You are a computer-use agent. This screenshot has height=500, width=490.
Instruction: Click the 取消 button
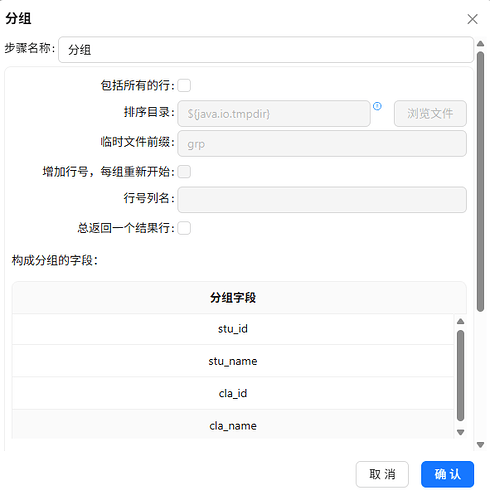click(x=382, y=474)
